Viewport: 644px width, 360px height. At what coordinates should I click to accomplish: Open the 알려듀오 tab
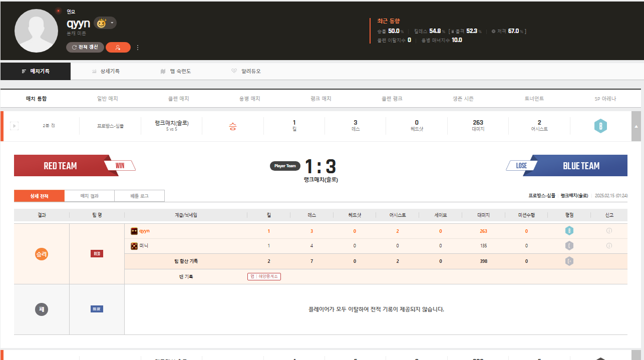(246, 71)
